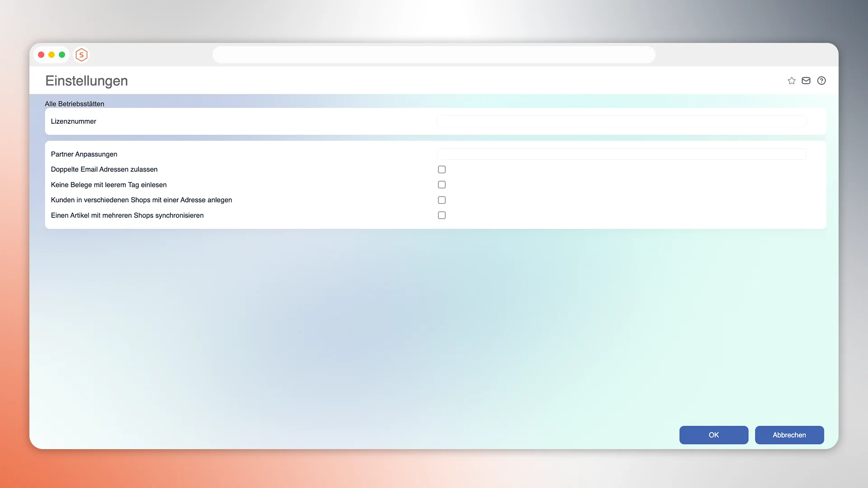Click the Partner Anpassungen label

[84, 155]
